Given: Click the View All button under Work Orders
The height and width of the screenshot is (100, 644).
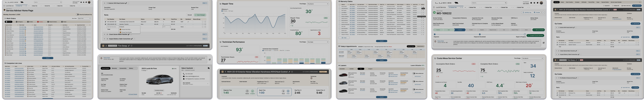Looking at the screenshot, I should click(x=47, y=58).
